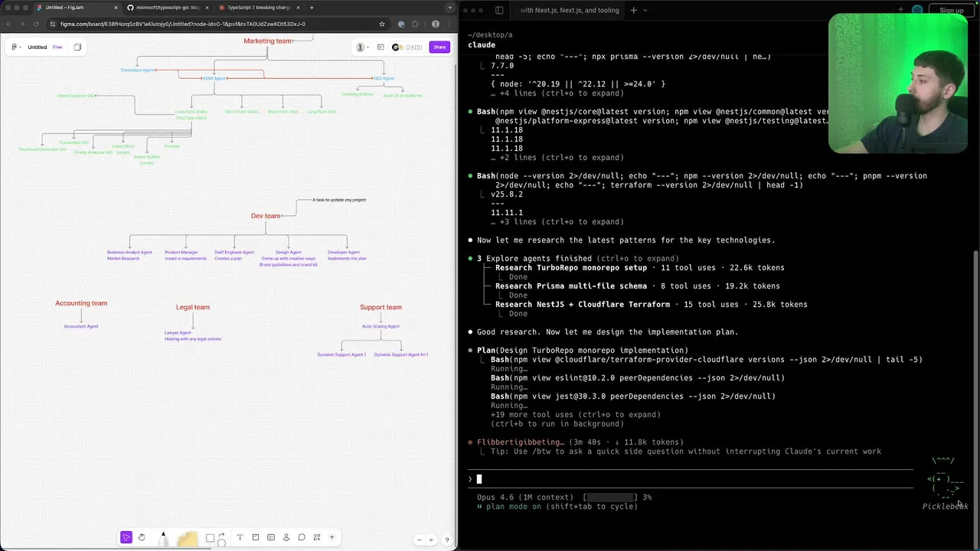Select the Table tool icon

[x=271, y=537]
